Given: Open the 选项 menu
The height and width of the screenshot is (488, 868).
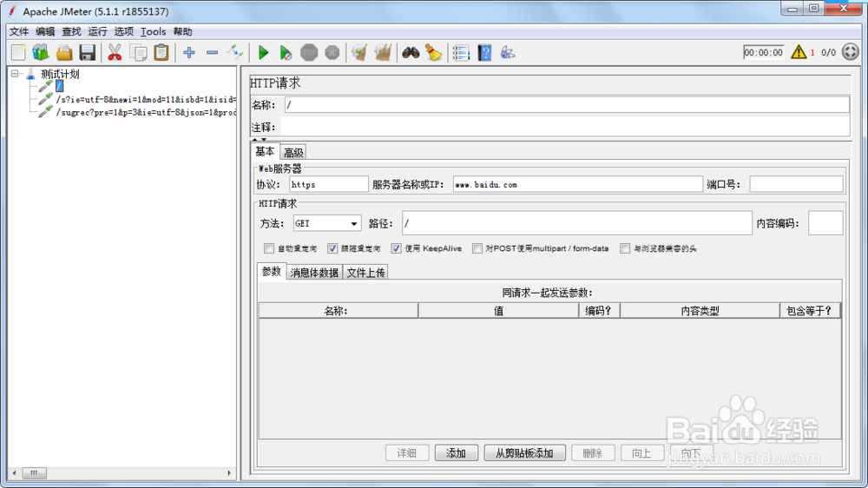Looking at the screenshot, I should click(123, 31).
